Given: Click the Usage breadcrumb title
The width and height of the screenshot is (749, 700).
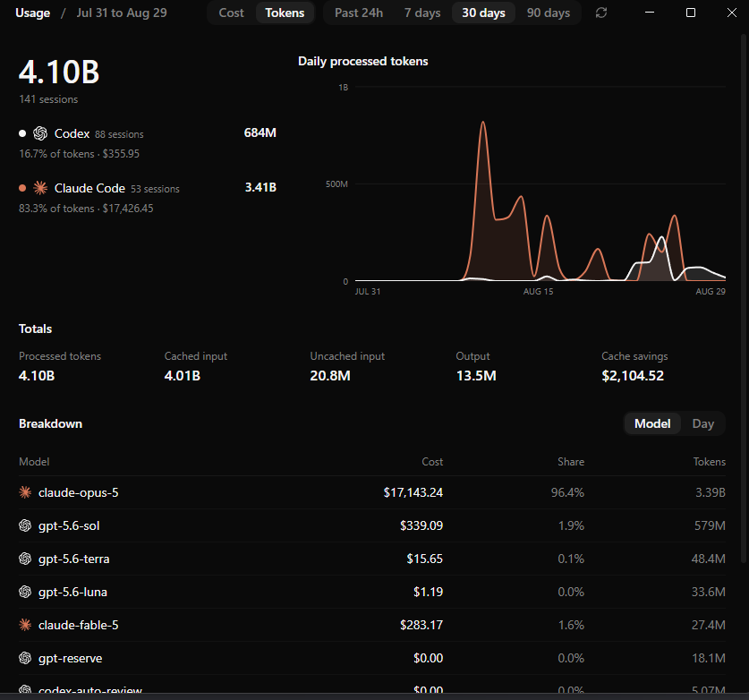Looking at the screenshot, I should pyautogui.click(x=32, y=13).
